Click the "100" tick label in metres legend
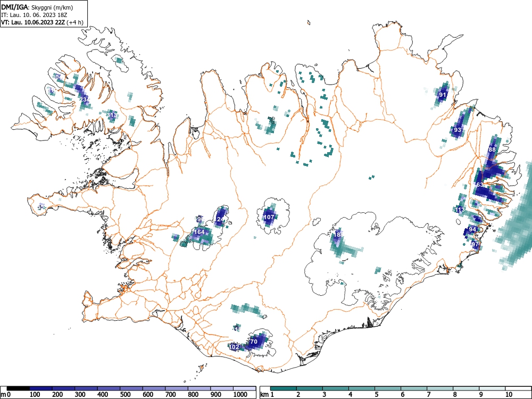The height and width of the screenshot is (399, 532). coord(35,395)
